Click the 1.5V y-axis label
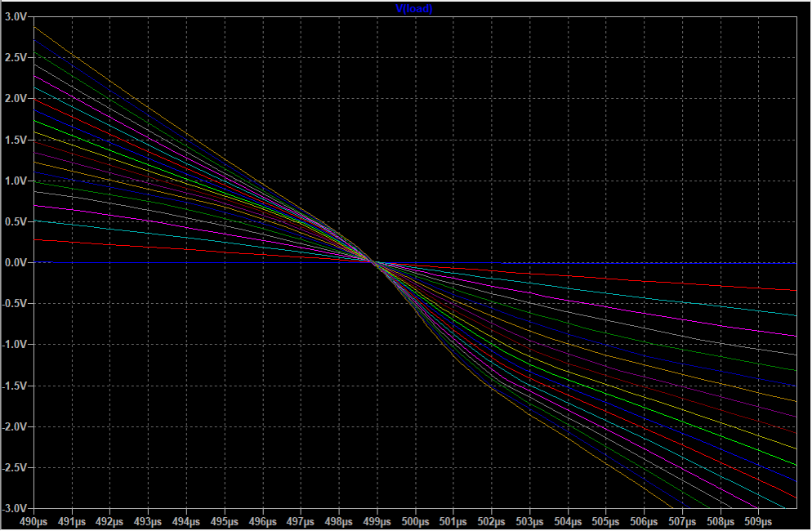 click(16, 140)
